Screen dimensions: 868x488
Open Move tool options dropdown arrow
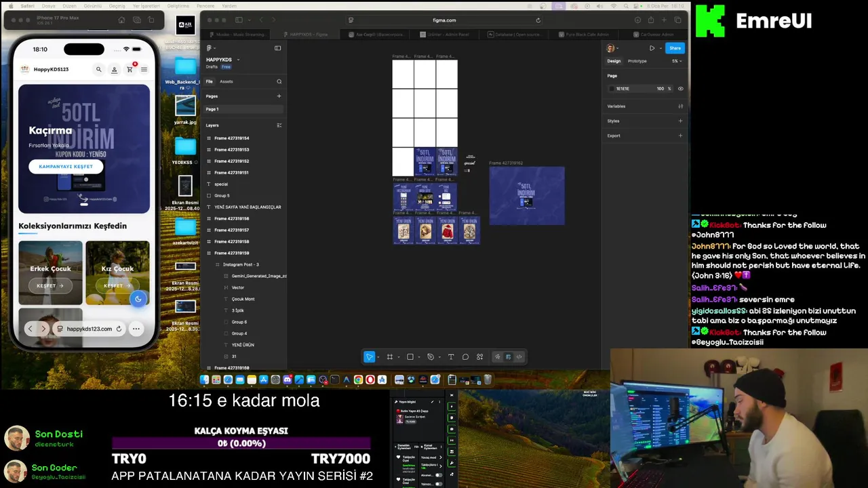point(378,357)
